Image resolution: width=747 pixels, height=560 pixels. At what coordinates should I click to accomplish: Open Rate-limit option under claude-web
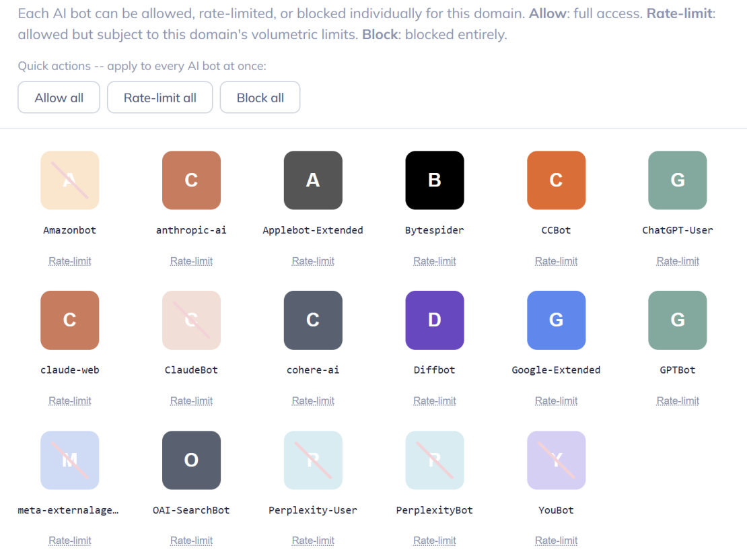[69, 400]
